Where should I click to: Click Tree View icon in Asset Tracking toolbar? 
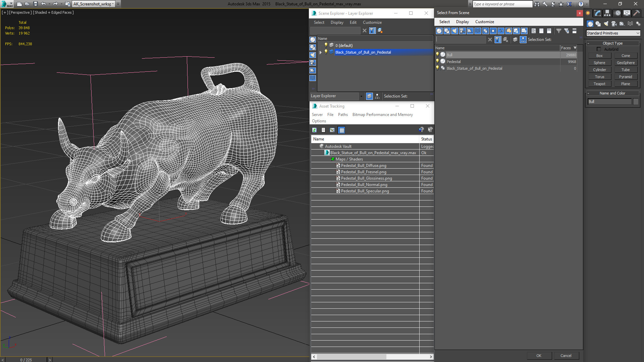click(332, 130)
